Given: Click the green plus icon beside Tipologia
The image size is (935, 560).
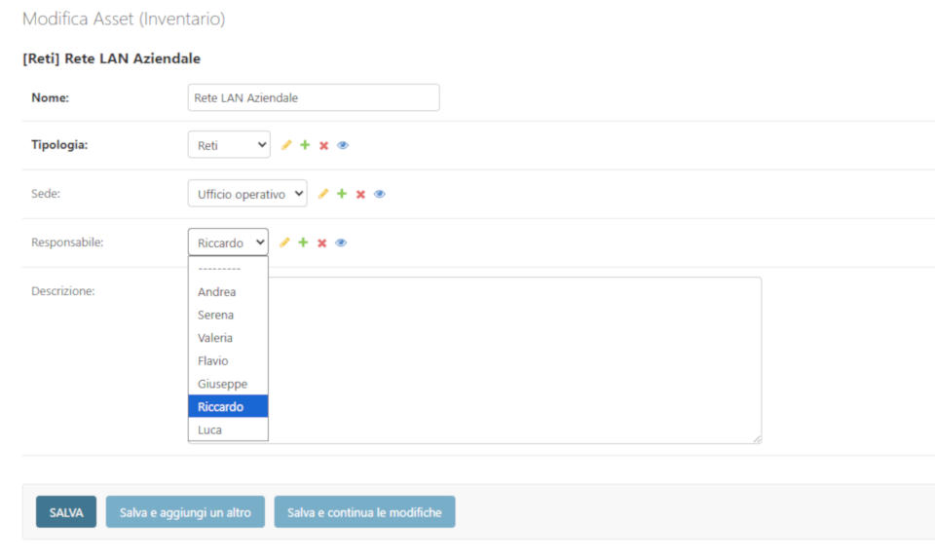Looking at the screenshot, I should click(305, 145).
